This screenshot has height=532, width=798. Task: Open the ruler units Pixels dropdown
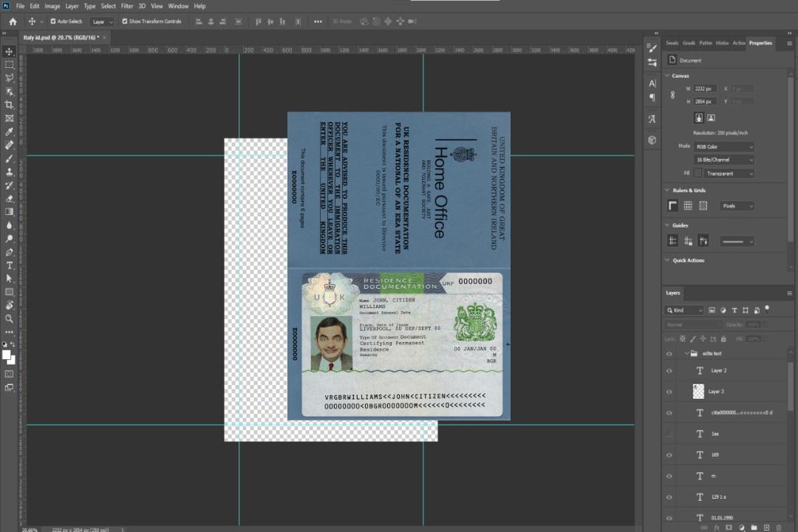[x=737, y=206]
